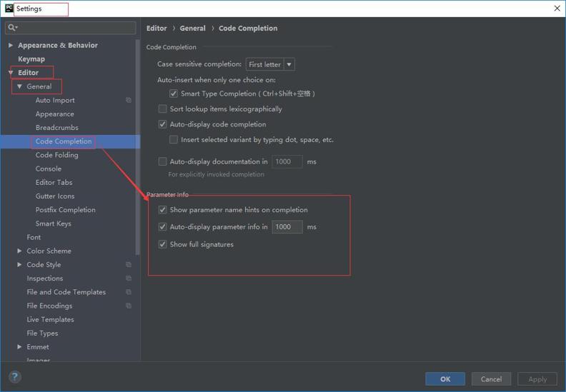Click the PyCharm logo in title bar
The width and height of the screenshot is (566, 392).
pos(9,9)
